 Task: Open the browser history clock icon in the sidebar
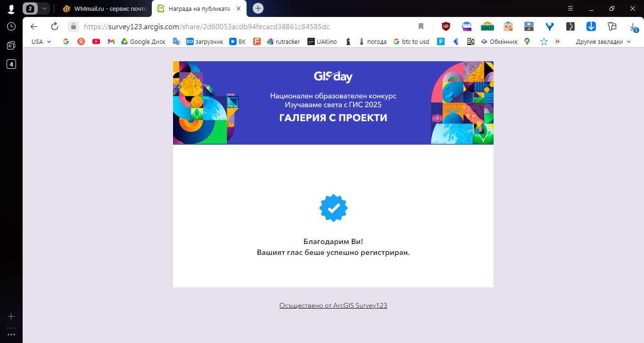click(x=11, y=26)
